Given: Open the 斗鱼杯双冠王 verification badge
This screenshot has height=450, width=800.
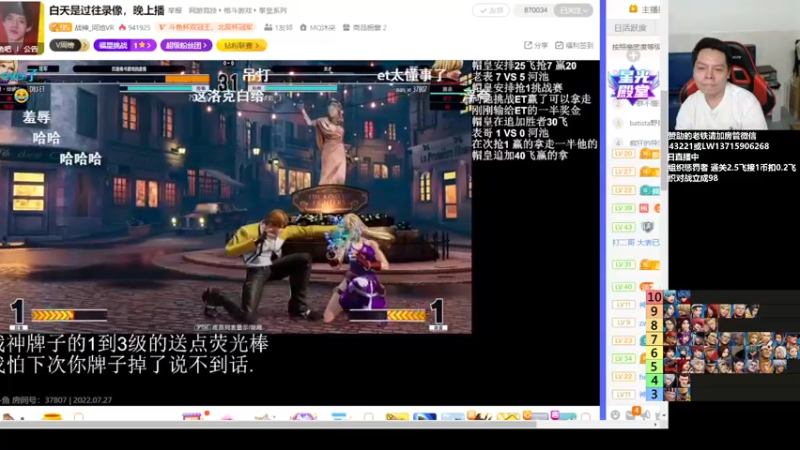Looking at the screenshot, I should tap(206, 28).
